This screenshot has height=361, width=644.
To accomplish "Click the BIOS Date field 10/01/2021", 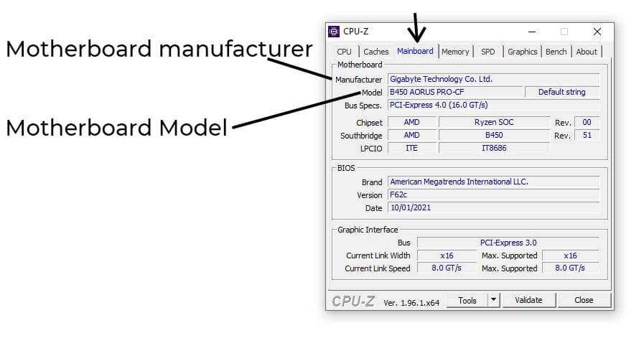I will click(493, 207).
